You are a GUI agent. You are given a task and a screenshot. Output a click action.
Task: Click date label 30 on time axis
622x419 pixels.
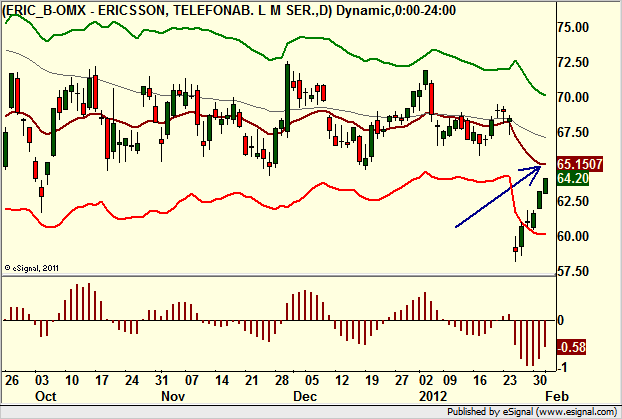point(540,381)
